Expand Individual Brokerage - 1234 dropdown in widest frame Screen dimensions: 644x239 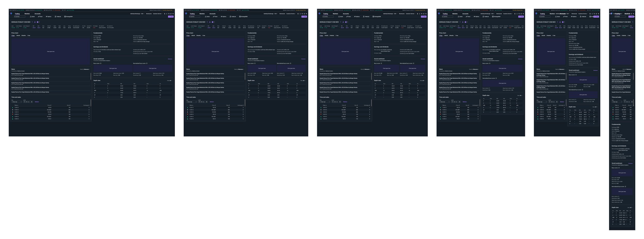coord(137,14)
